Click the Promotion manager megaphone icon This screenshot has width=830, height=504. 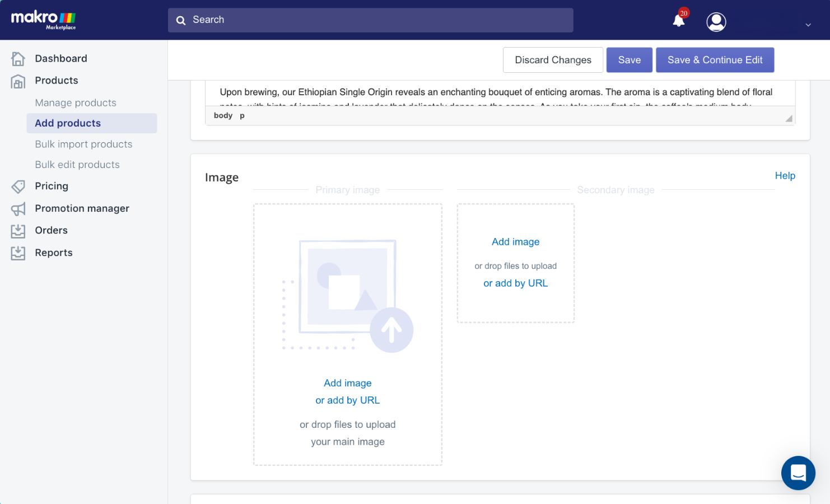point(18,209)
